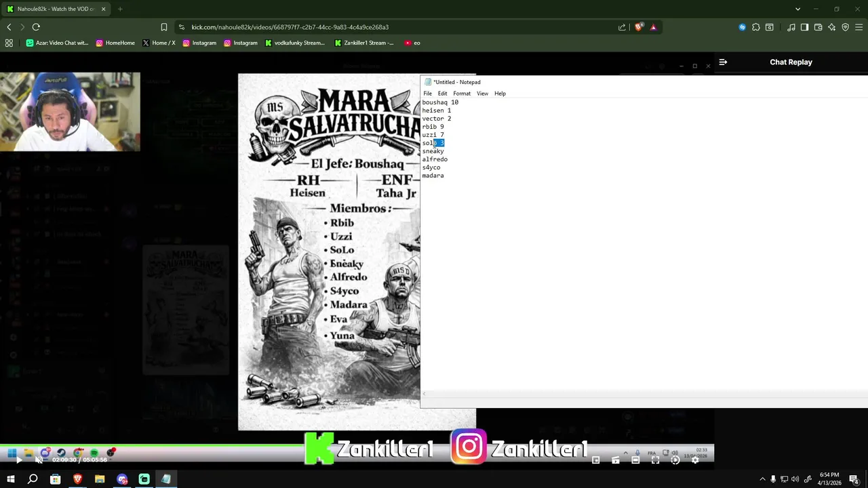The width and height of the screenshot is (868, 488).
Task: Click the streamer webcam overlay
Action: (70, 112)
